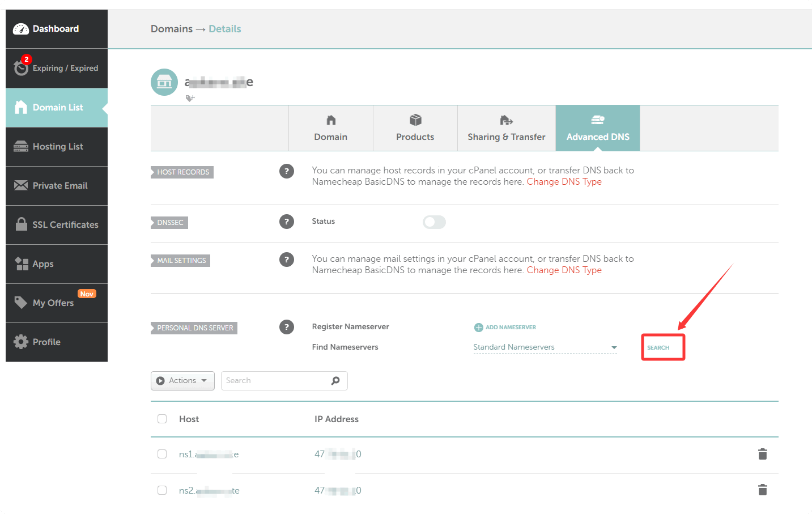Click the Register Nameserver label
Viewport: 812px width, 514px height.
[x=350, y=327]
